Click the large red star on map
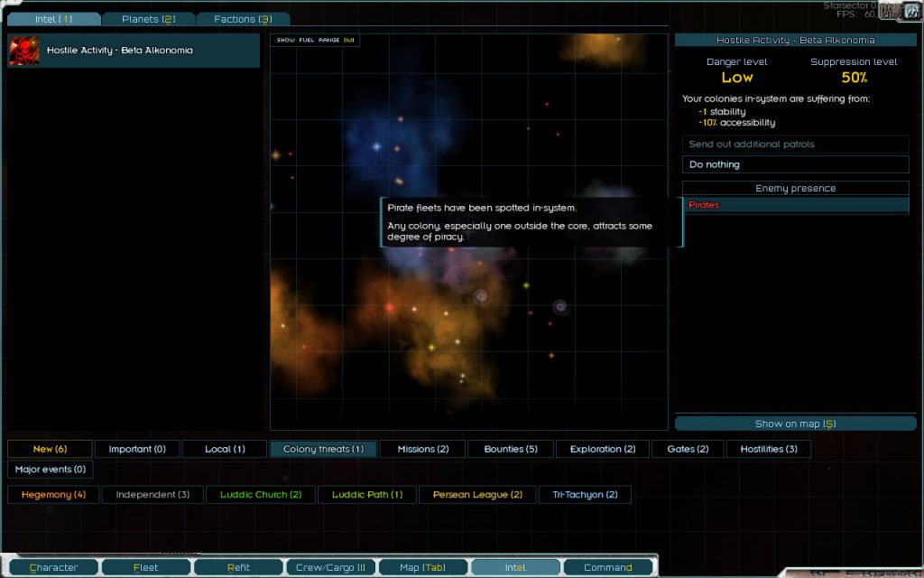924x578 pixels. [x=390, y=308]
